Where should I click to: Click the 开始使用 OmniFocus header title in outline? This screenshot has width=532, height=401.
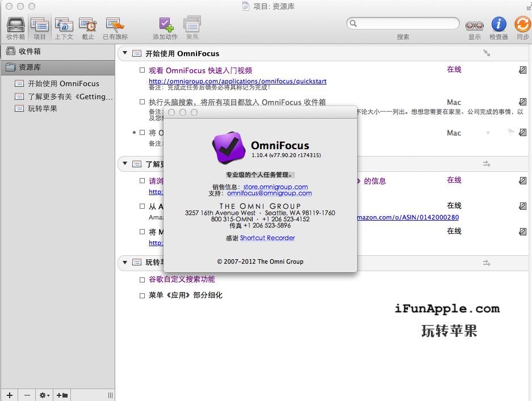(x=182, y=53)
